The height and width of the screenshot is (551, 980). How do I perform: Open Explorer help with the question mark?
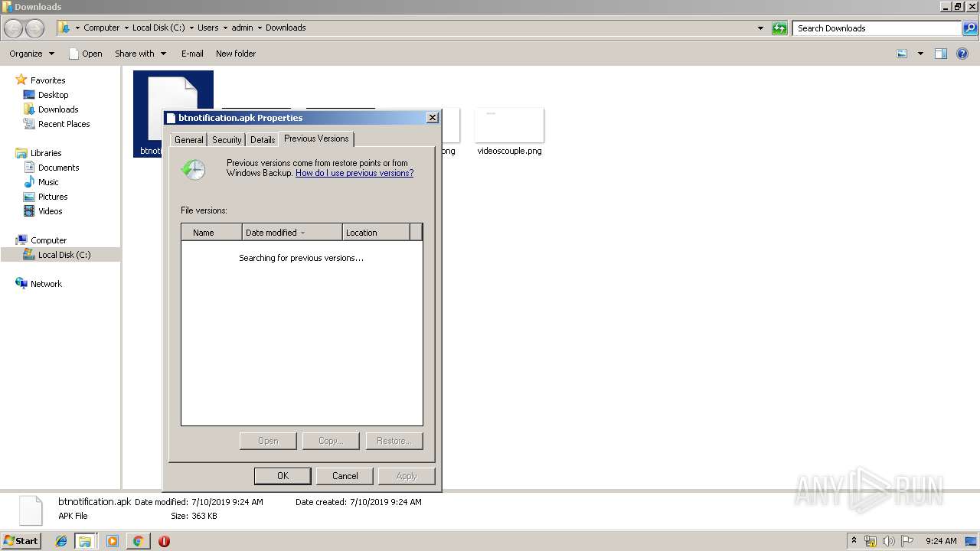[x=962, y=54]
